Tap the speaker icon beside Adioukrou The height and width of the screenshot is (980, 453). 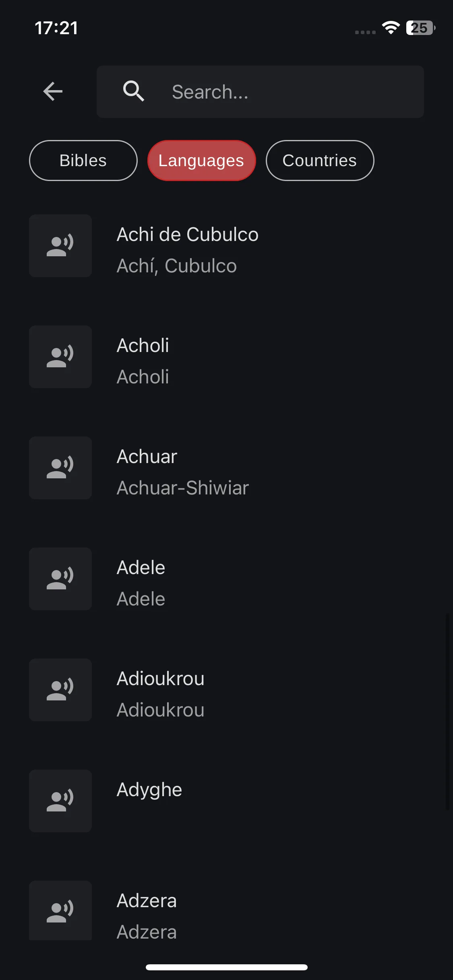[60, 690]
